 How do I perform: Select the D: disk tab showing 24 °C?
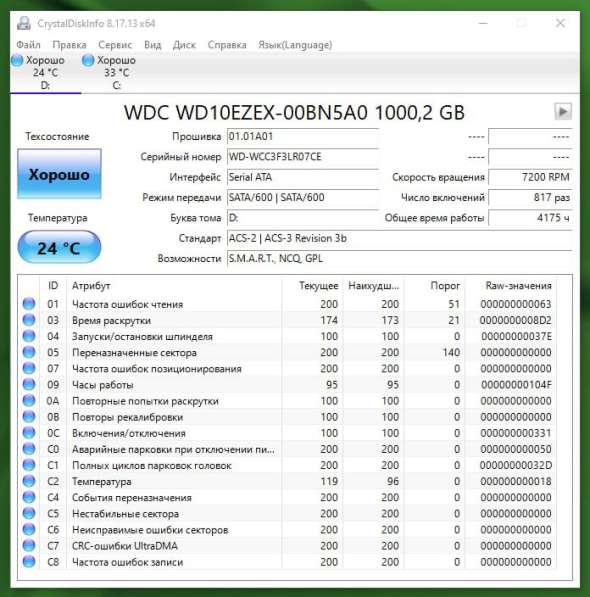tap(45, 73)
